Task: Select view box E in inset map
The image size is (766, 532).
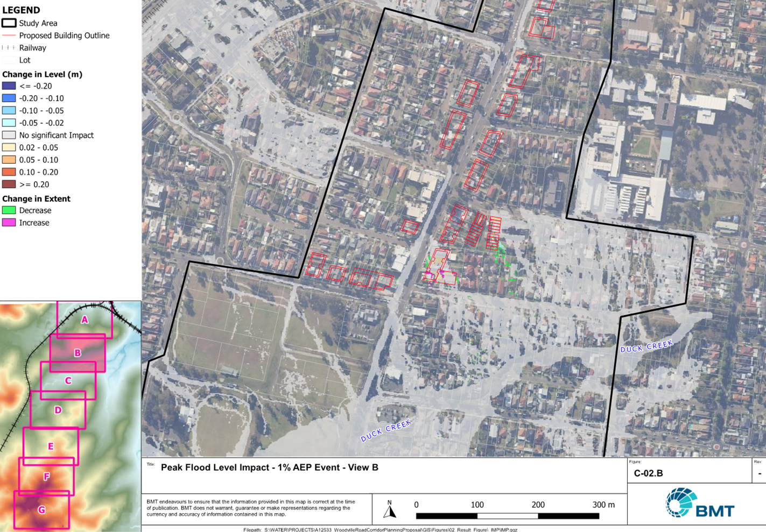Action: pos(51,446)
